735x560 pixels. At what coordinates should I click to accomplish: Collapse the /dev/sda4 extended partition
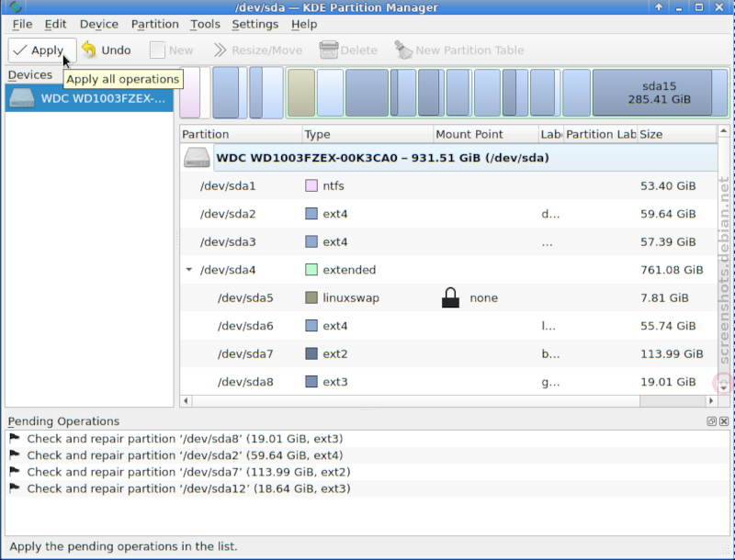189,270
